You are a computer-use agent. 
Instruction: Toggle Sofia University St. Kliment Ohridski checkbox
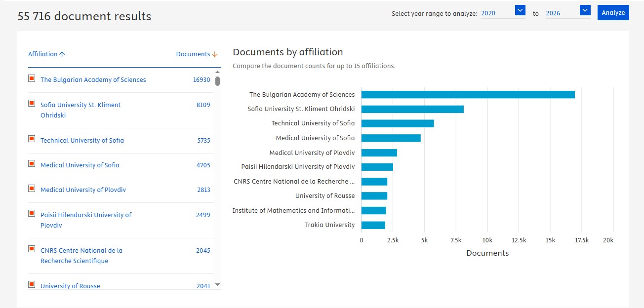tap(32, 103)
